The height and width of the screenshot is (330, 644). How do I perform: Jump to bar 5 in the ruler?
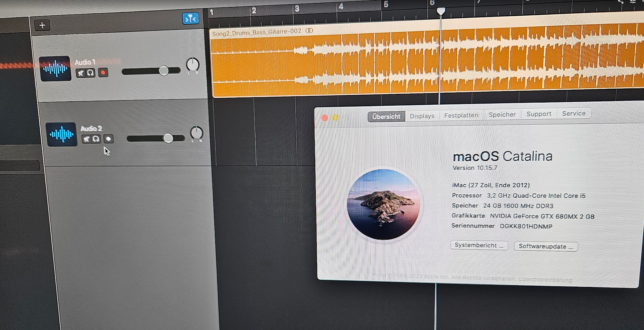coord(386,5)
